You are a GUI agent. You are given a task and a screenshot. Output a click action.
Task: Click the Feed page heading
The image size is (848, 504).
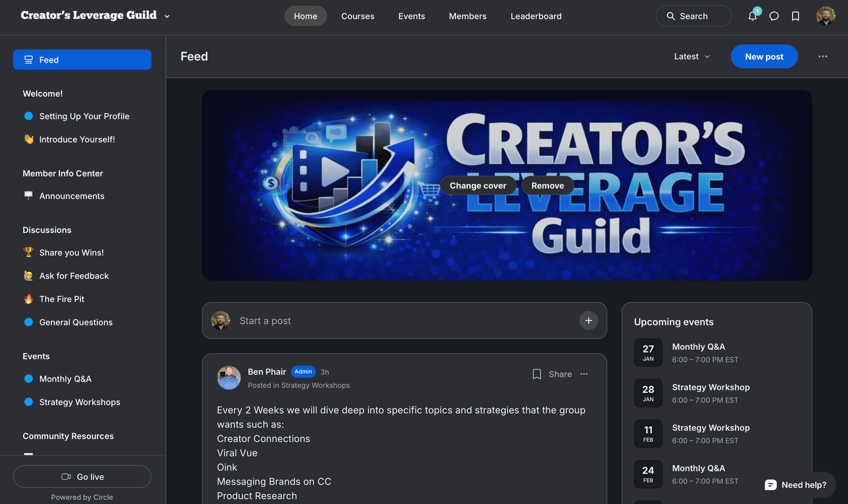pyautogui.click(x=194, y=57)
